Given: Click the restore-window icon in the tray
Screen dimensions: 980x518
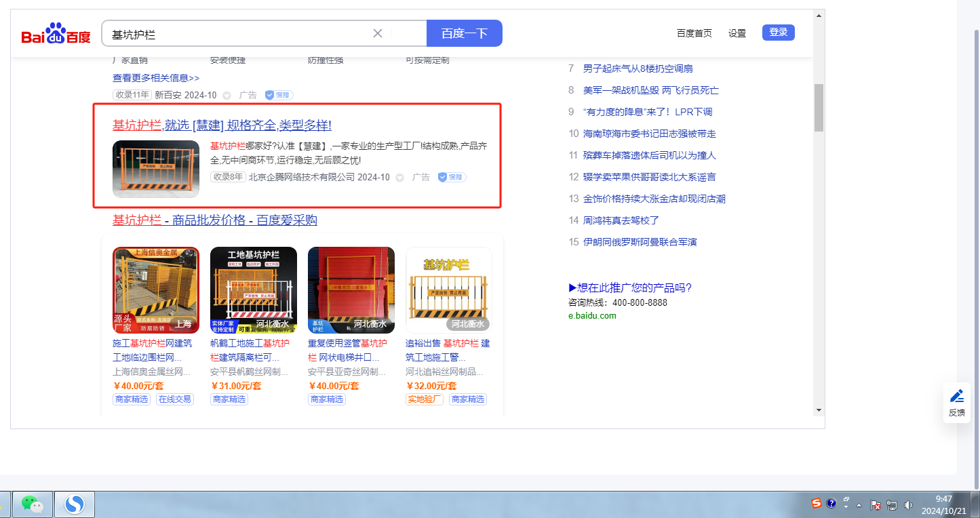Looking at the screenshot, I should (846, 499).
